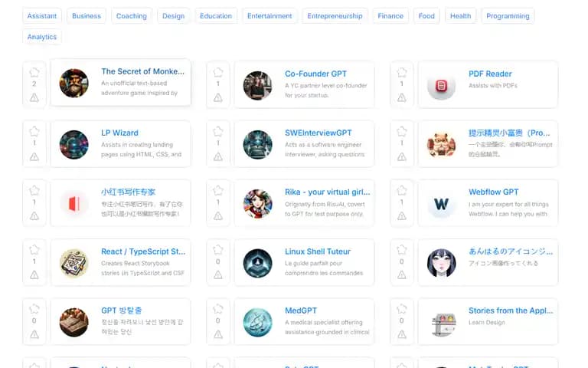Open the SWEInterviewGPT title

click(x=318, y=133)
